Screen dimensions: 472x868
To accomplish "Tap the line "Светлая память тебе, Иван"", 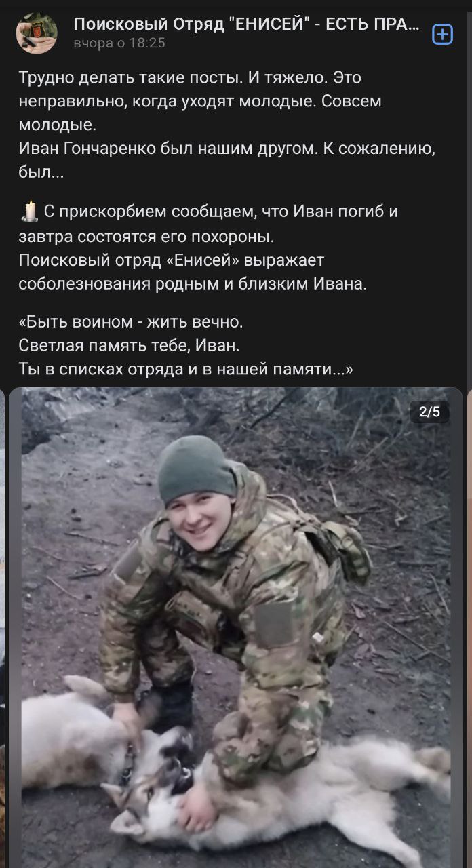I will click(130, 345).
